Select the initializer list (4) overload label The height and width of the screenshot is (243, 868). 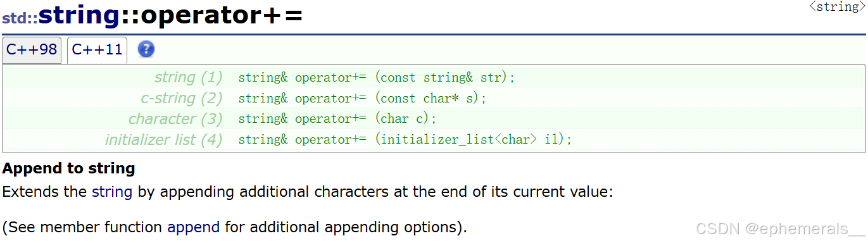click(164, 140)
